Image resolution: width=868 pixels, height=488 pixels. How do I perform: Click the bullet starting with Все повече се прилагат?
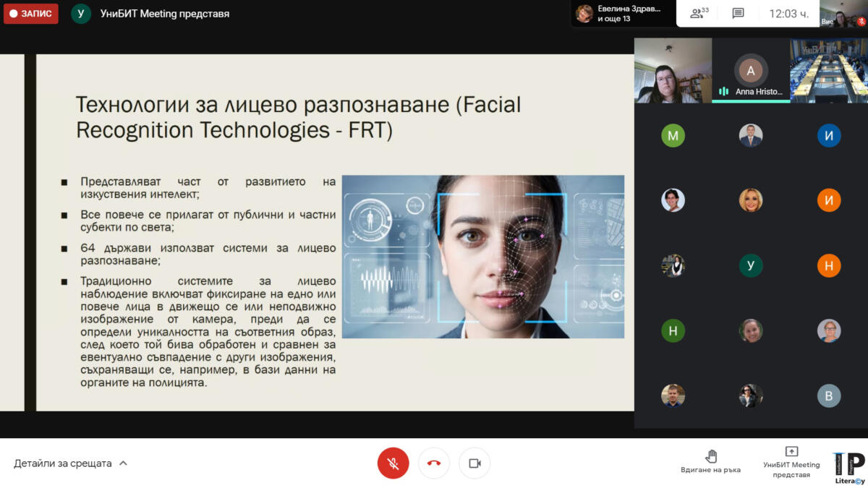(x=208, y=221)
